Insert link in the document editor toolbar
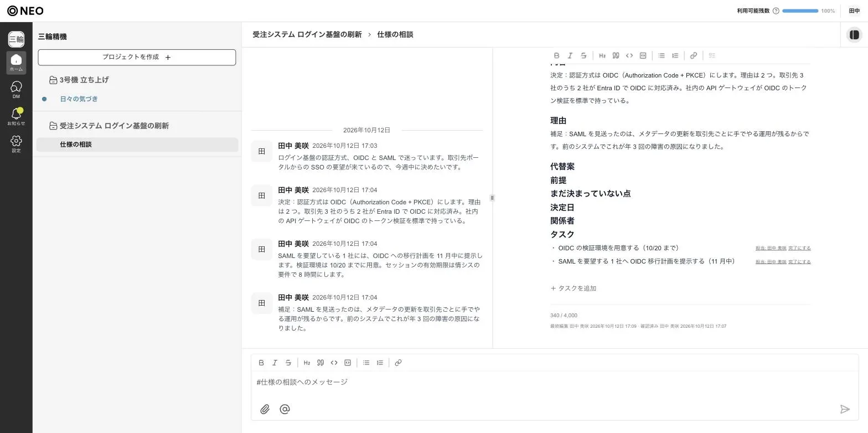Viewport: 868px width, 433px height. 694,55
